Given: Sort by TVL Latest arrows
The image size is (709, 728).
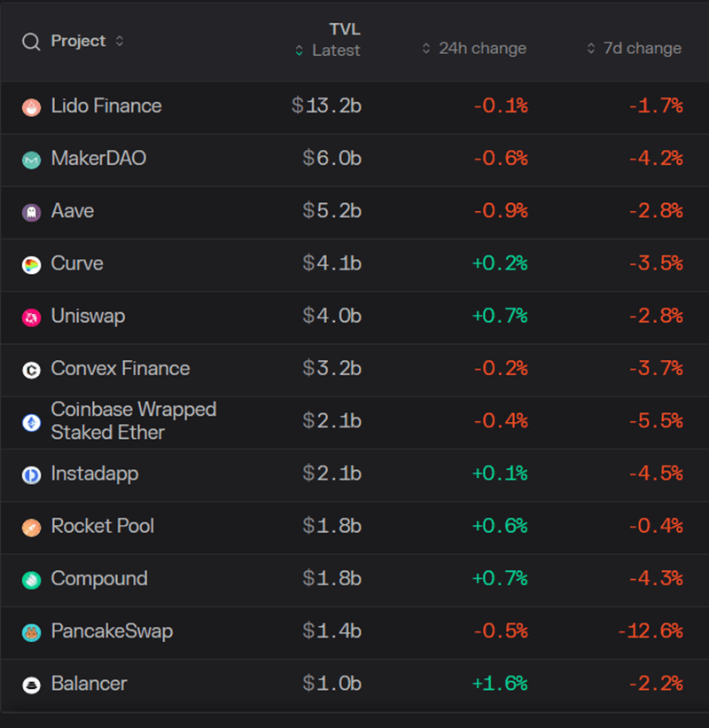Looking at the screenshot, I should (300, 51).
